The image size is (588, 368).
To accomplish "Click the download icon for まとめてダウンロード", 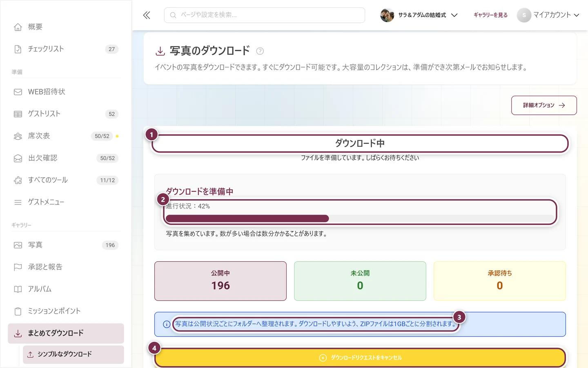I will [18, 334].
